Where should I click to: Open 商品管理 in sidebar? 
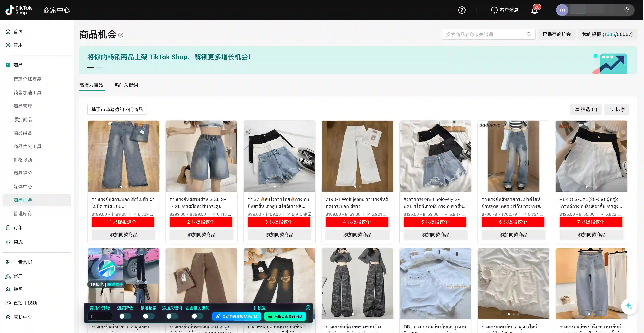click(23, 106)
